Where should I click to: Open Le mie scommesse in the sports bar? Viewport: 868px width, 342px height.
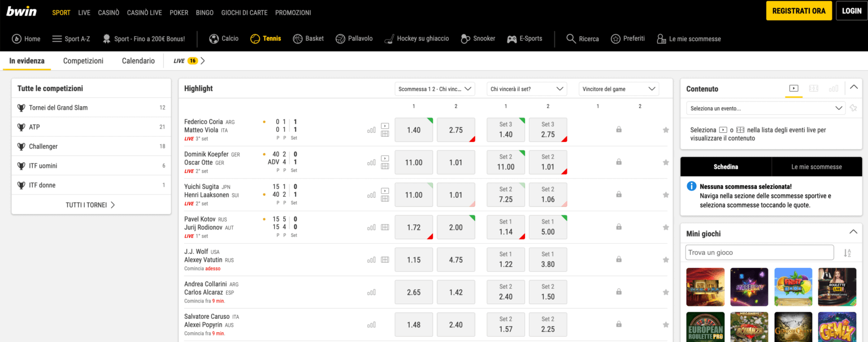click(689, 39)
